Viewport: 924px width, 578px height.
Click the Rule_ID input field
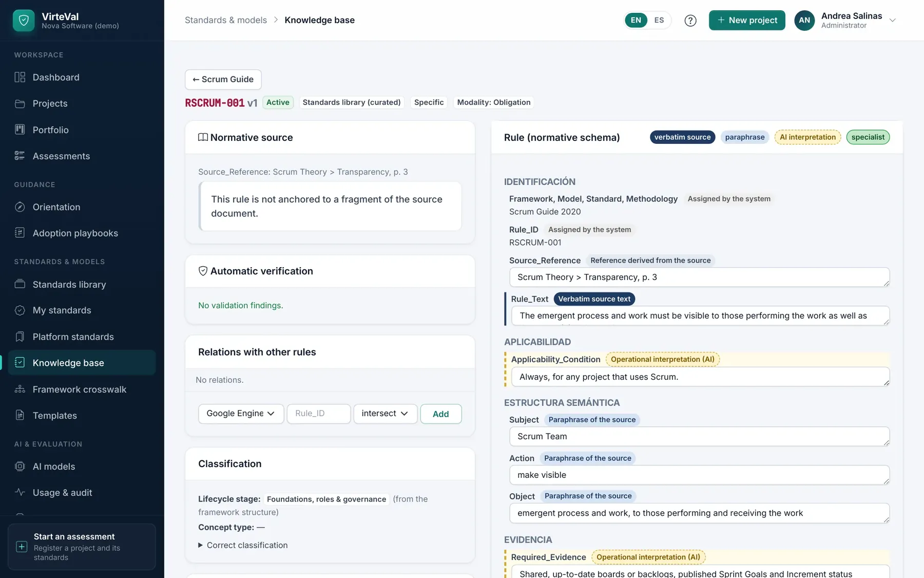[319, 414]
